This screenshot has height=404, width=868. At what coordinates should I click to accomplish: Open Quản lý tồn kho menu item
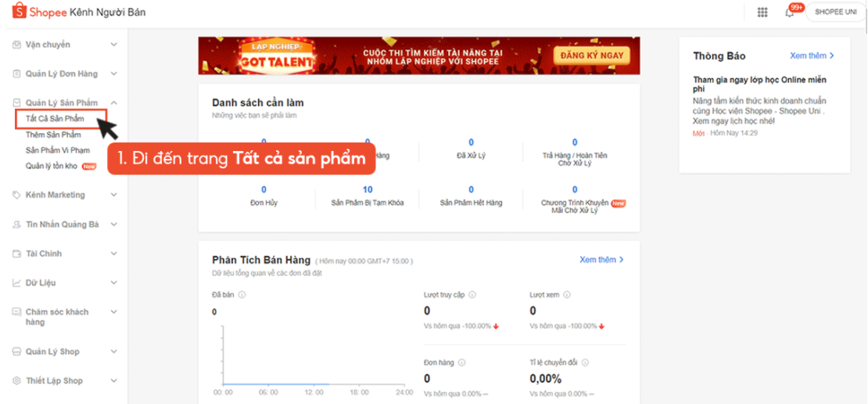click(x=52, y=166)
